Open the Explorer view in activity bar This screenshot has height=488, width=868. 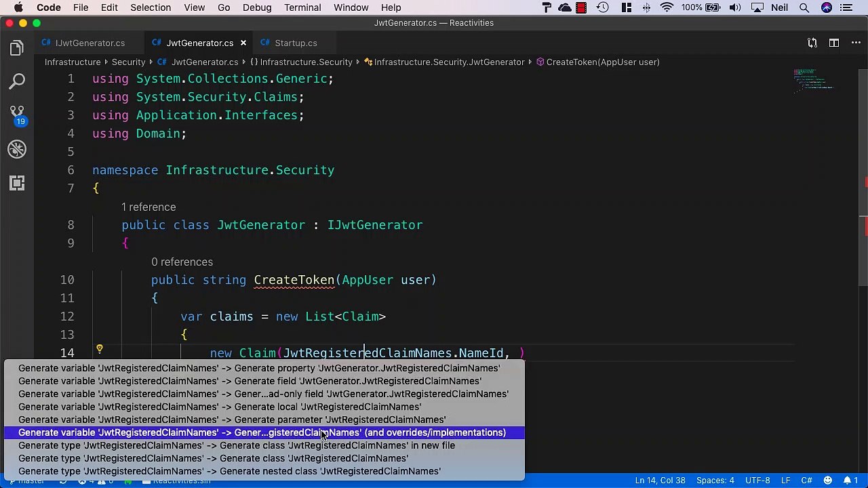17,48
